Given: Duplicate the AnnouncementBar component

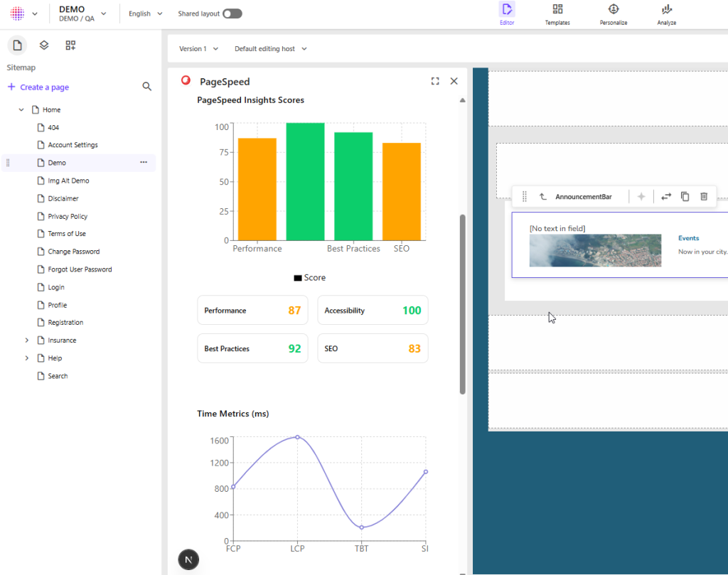Looking at the screenshot, I should [685, 196].
